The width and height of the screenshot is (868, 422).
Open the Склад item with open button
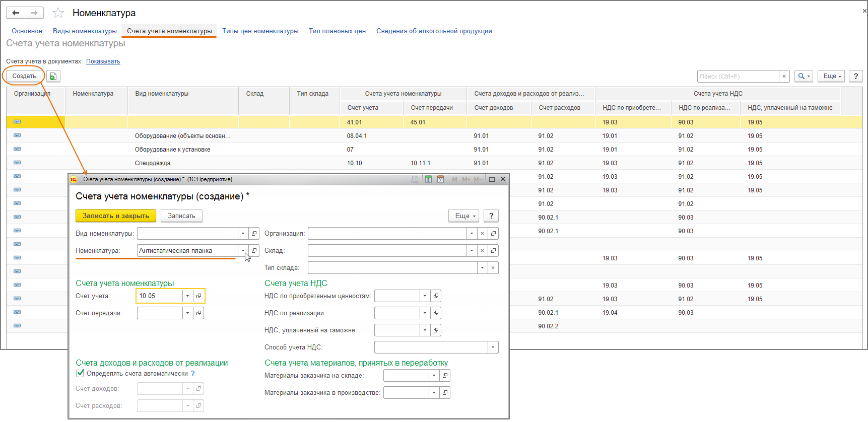pyautogui.click(x=493, y=251)
